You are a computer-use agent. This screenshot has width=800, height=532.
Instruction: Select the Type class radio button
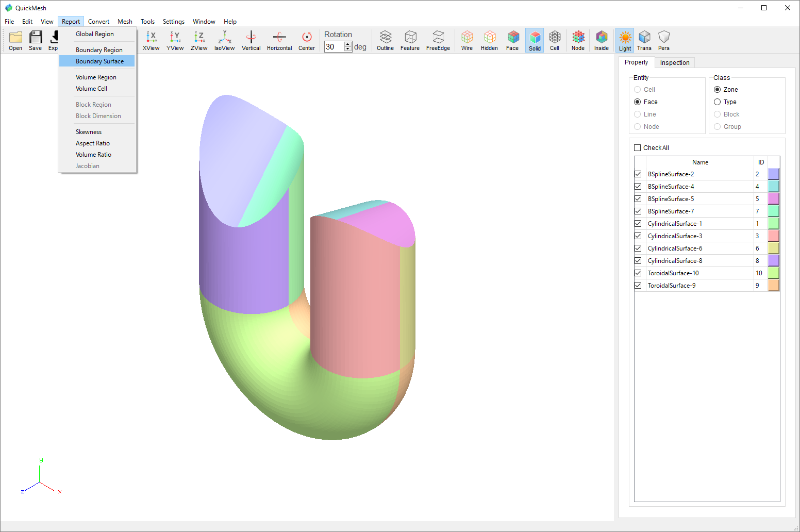point(718,102)
